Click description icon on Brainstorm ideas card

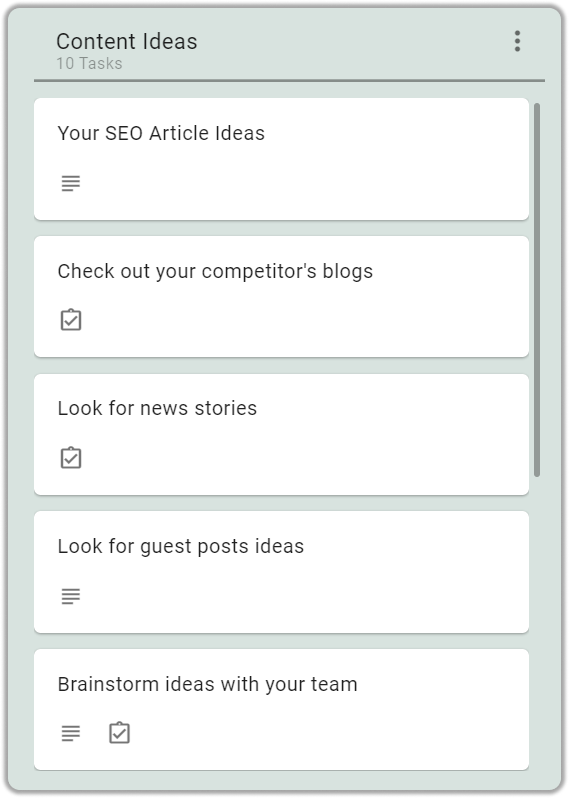point(71,733)
